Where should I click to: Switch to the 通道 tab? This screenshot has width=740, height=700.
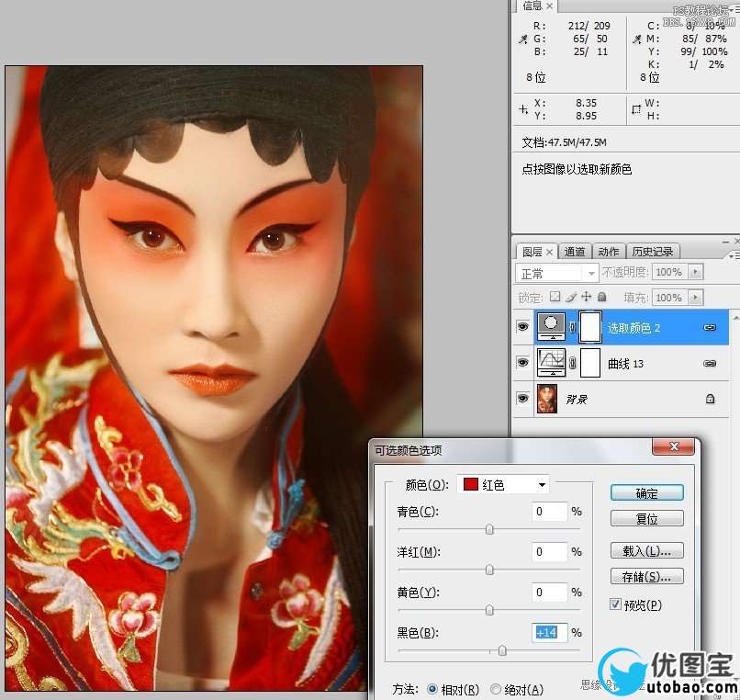click(x=575, y=252)
